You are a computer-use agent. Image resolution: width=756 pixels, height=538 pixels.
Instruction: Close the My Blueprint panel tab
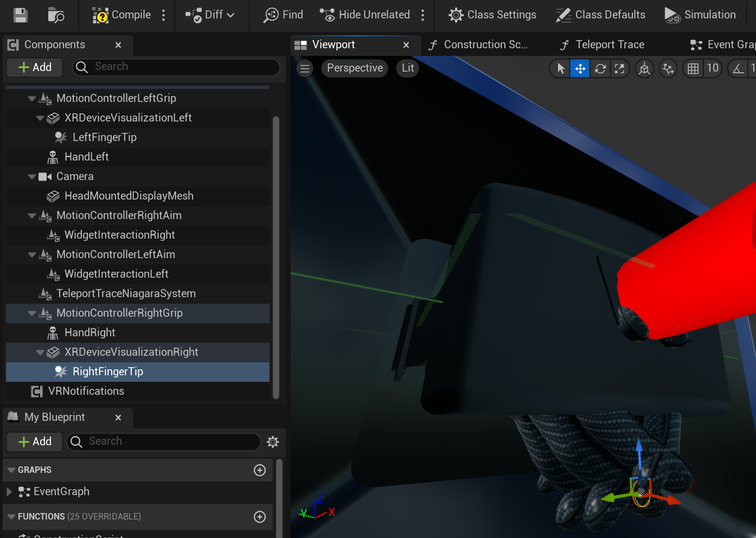[118, 418]
